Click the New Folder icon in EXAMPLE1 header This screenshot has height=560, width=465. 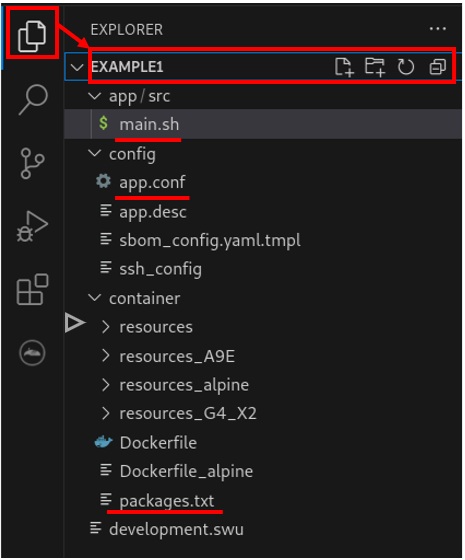pyautogui.click(x=375, y=67)
